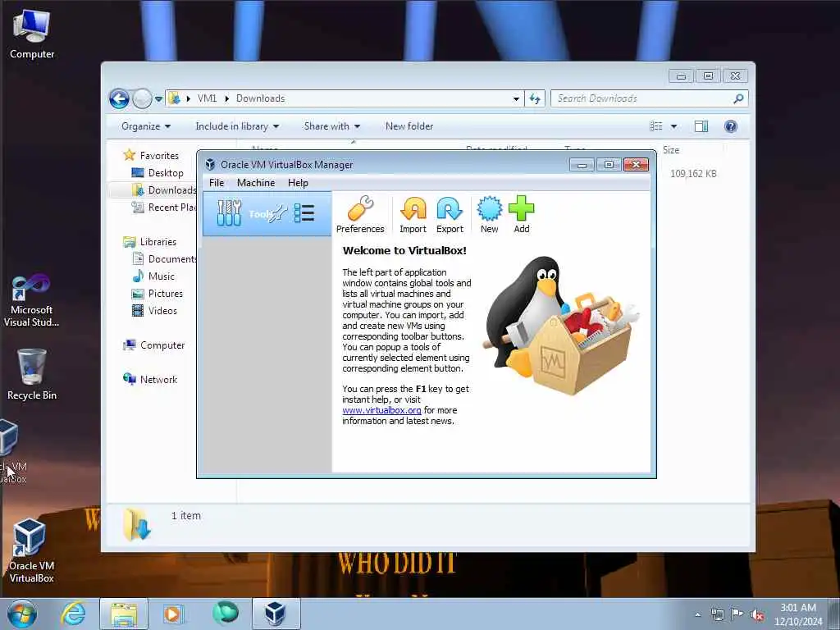
Task: Show hidden tray icons arrow
Action: 697,614
